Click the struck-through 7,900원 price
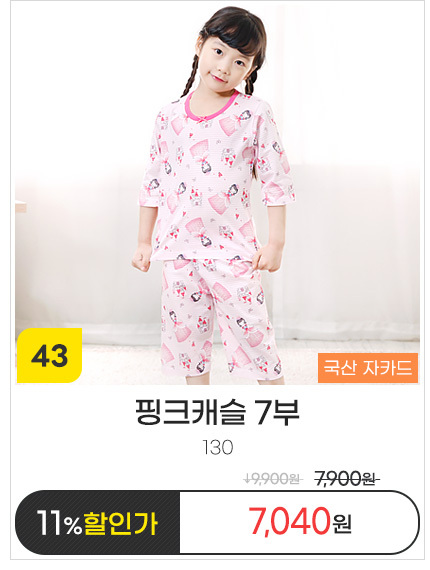 point(345,479)
